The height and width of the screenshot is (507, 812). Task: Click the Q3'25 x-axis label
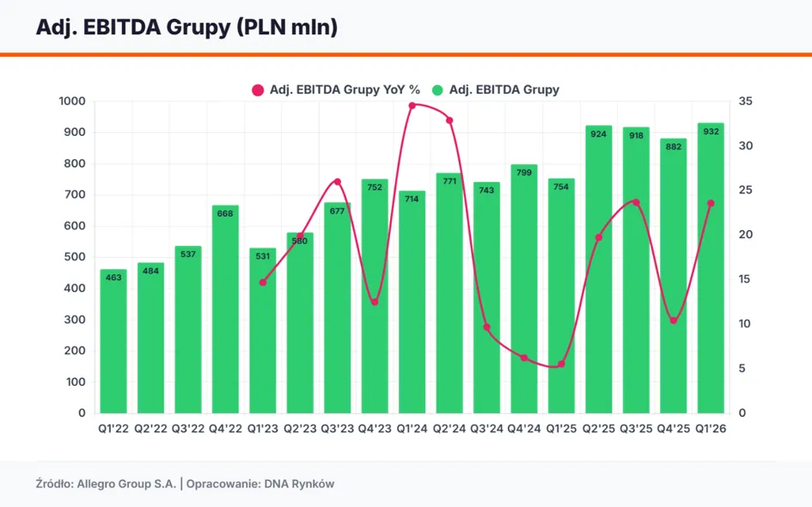[636, 429]
